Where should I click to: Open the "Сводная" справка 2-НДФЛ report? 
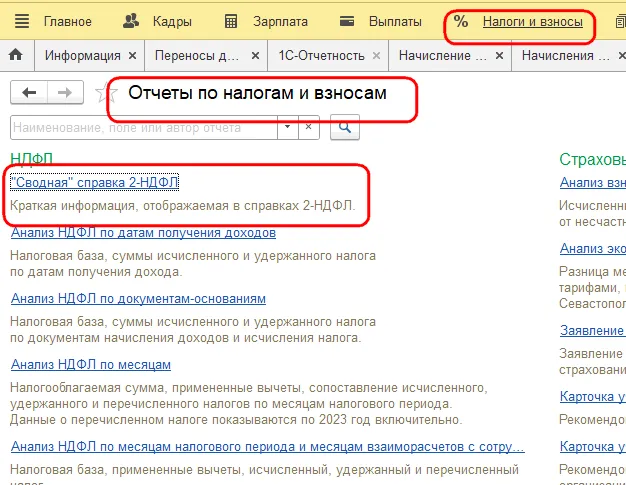coord(94,182)
